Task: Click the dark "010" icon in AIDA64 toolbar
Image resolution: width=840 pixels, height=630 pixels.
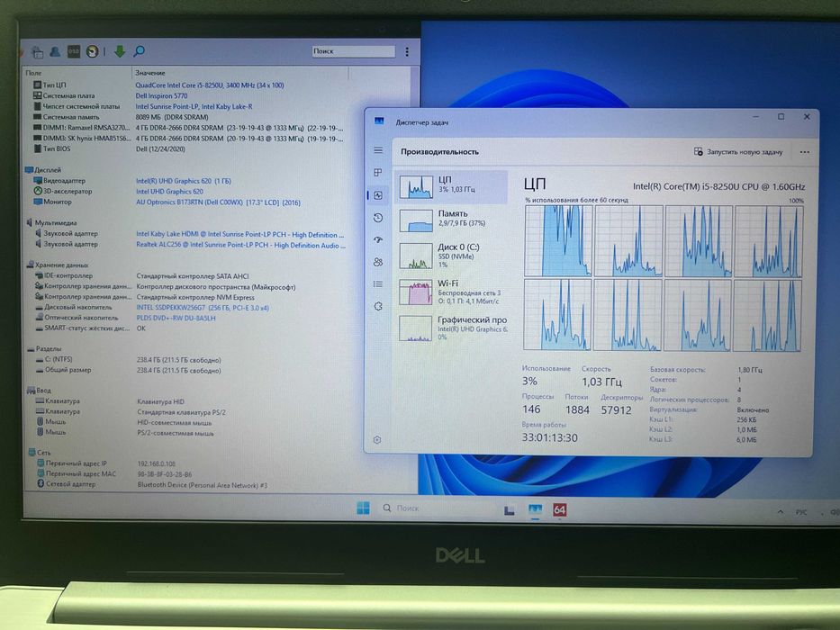Action: click(x=74, y=51)
